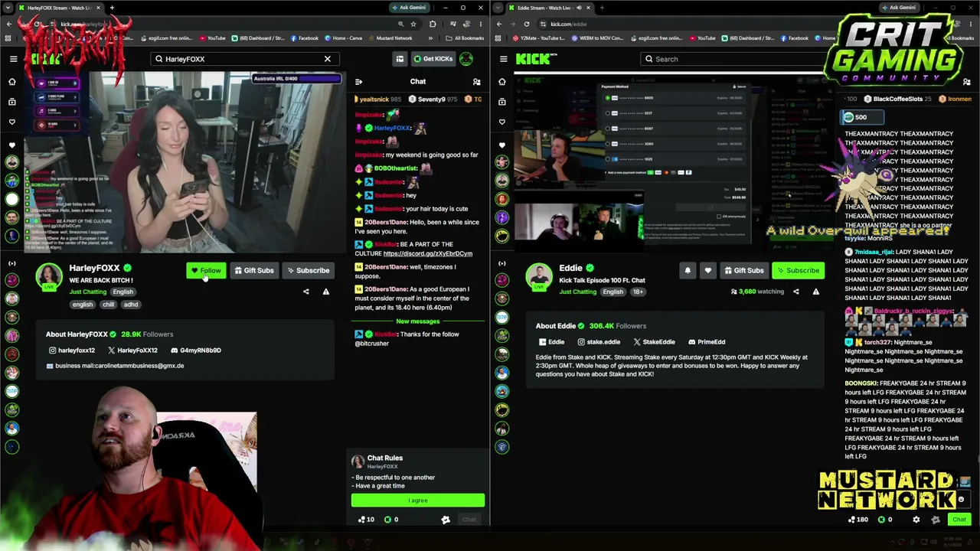The height and width of the screenshot is (551, 980).
Task: Open PrimeEdd Discord link
Action: coord(707,342)
